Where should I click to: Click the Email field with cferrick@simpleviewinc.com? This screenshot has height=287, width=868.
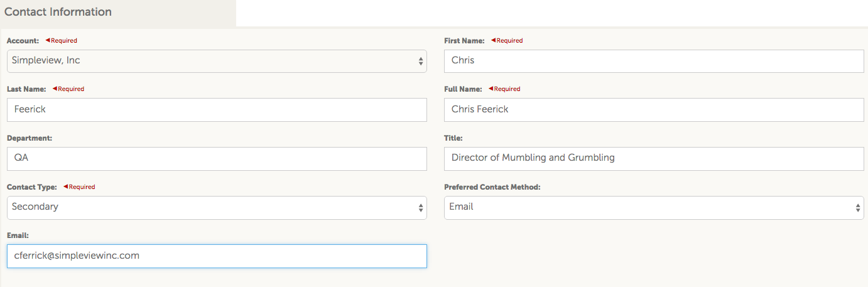(217, 256)
